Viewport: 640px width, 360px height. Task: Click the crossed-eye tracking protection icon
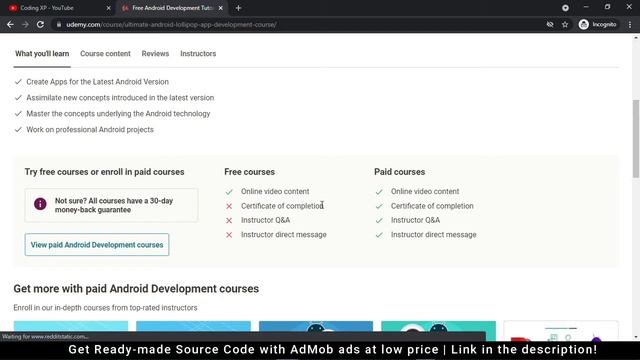tap(550, 24)
